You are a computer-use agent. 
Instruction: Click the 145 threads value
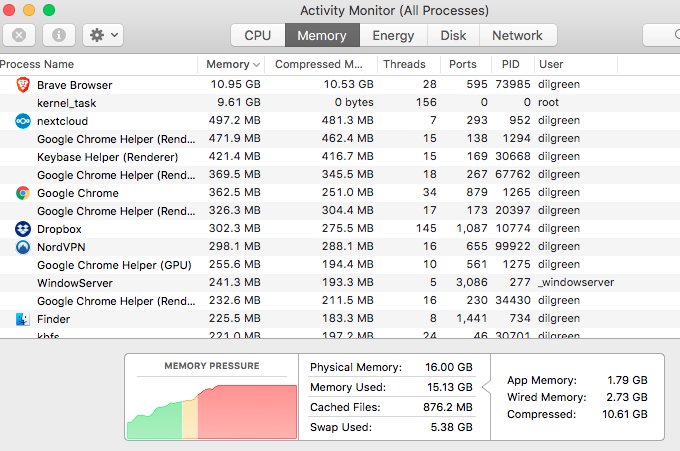point(426,228)
